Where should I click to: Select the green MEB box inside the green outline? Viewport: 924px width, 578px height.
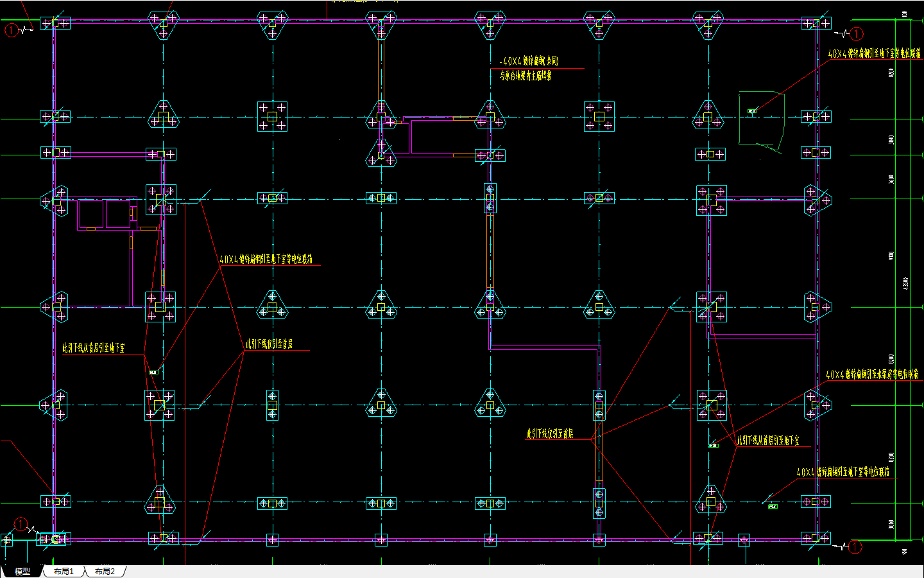click(x=752, y=111)
